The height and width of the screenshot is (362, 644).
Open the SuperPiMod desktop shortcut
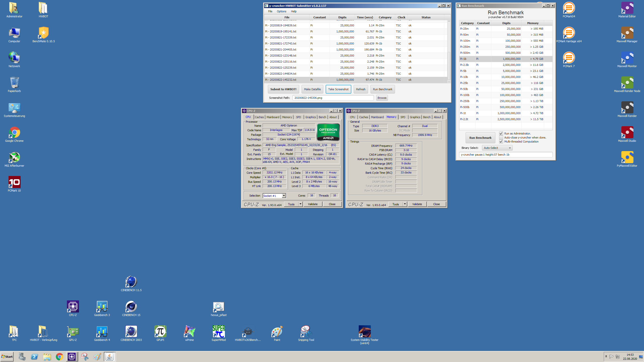tap(219, 333)
